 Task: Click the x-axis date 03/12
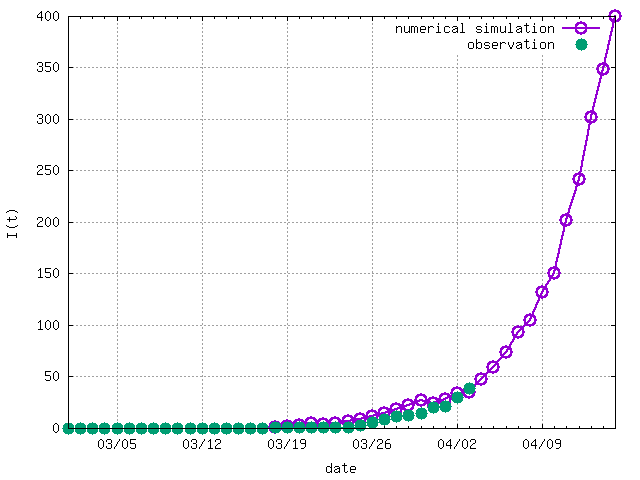tap(202, 444)
